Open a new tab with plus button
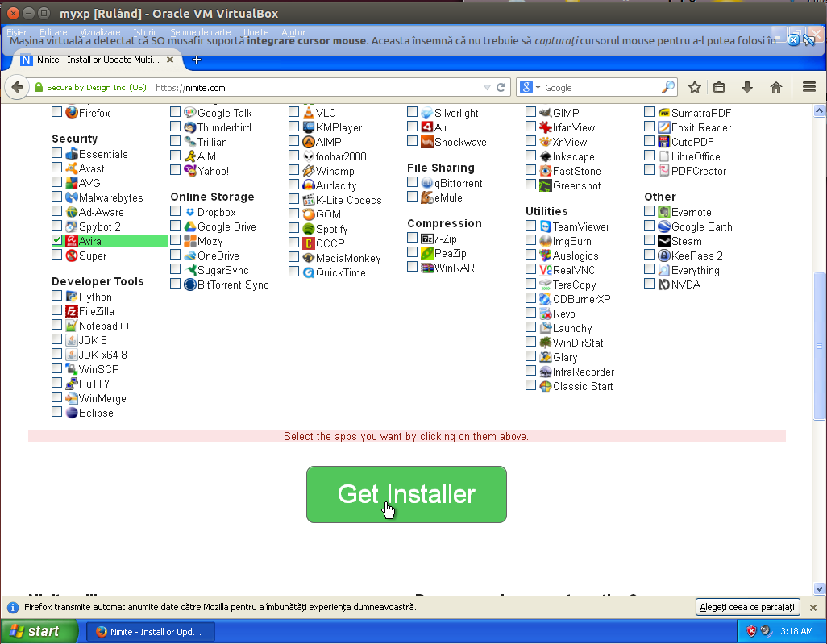The height and width of the screenshot is (644, 827). pyautogui.click(x=197, y=60)
